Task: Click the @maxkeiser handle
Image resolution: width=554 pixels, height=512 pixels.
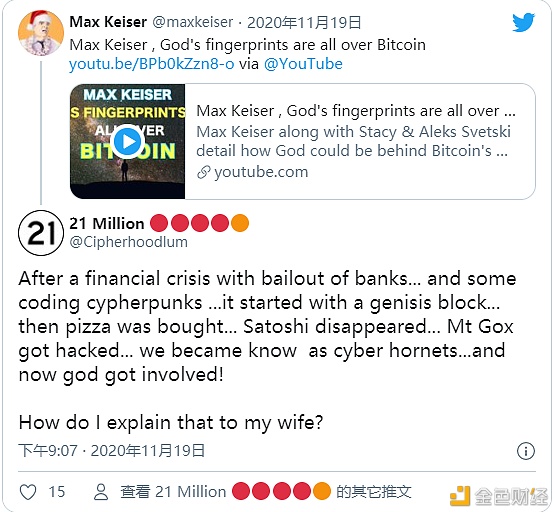Action: point(193,22)
